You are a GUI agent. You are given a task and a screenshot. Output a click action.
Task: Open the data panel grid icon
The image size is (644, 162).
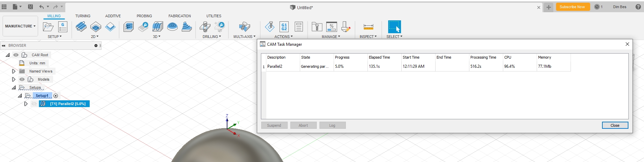[x=4, y=7]
